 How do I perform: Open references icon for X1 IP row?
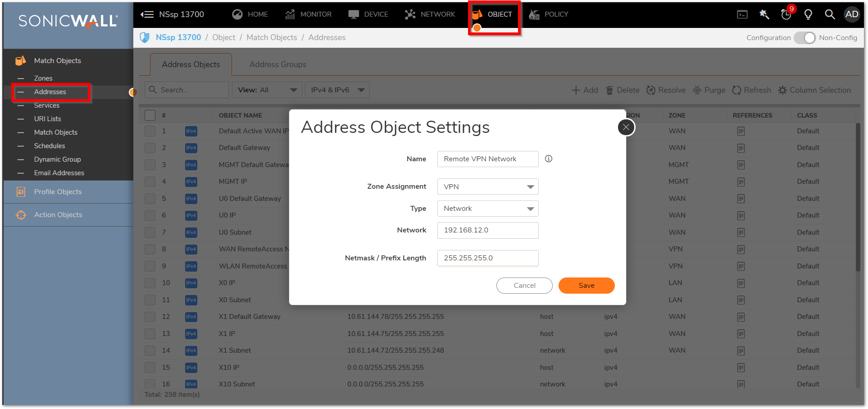click(741, 334)
